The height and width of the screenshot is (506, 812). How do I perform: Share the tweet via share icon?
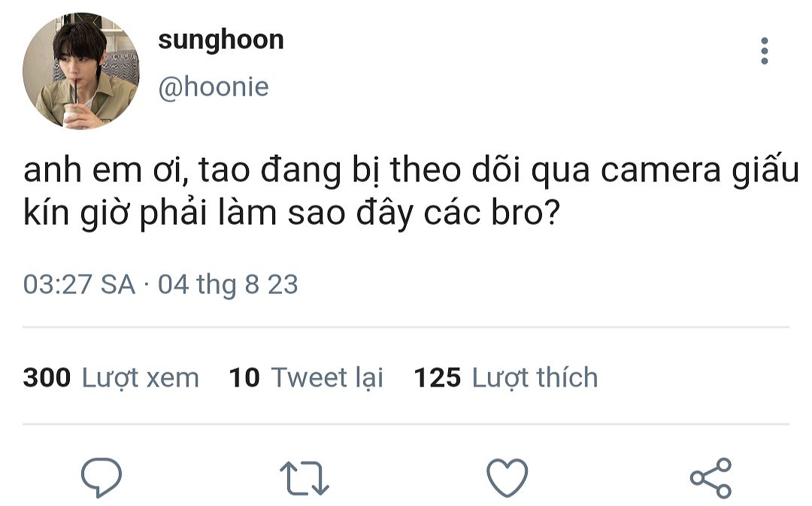pyautogui.click(x=710, y=477)
